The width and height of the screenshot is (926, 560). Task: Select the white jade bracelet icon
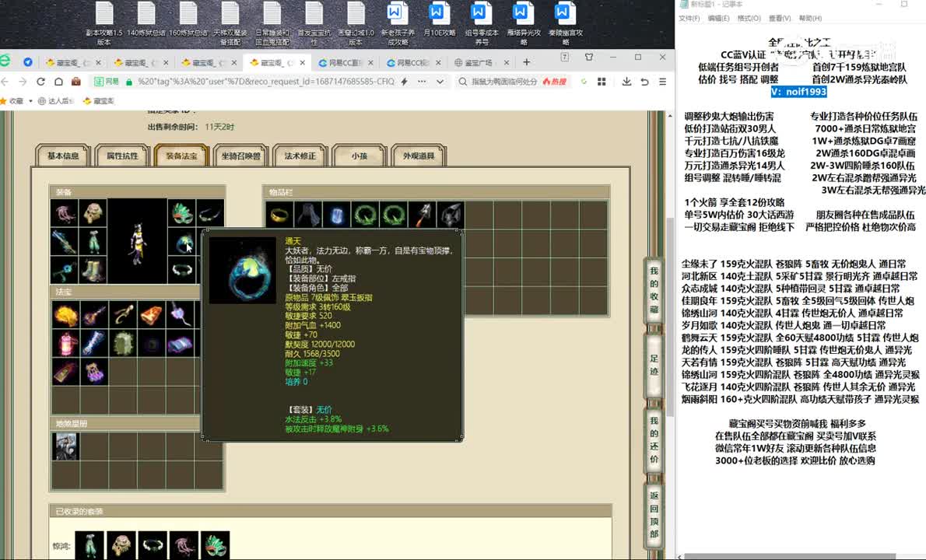point(182,270)
